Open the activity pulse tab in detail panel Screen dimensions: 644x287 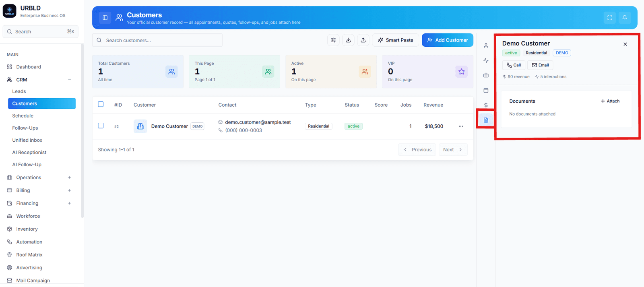(x=486, y=60)
